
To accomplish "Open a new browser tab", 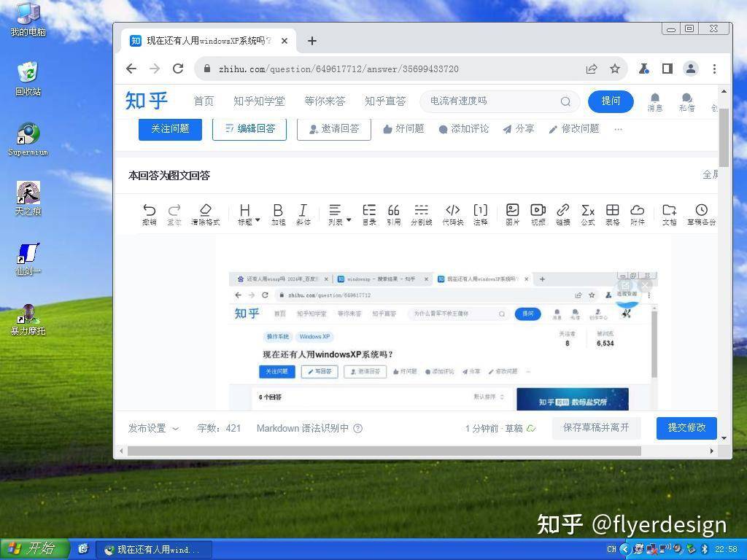I will (312, 41).
